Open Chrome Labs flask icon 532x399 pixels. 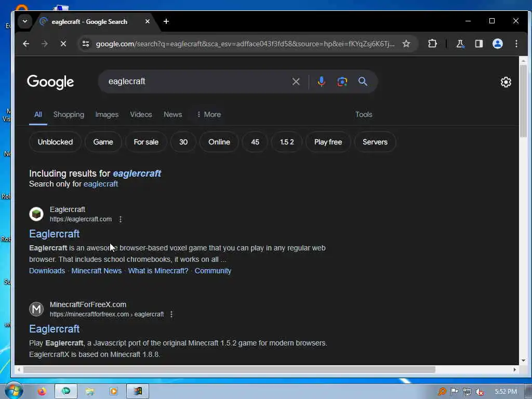tap(460, 44)
